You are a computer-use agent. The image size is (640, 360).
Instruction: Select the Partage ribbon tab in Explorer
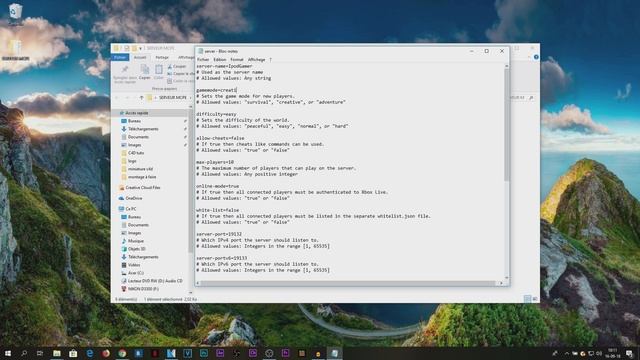(162, 58)
